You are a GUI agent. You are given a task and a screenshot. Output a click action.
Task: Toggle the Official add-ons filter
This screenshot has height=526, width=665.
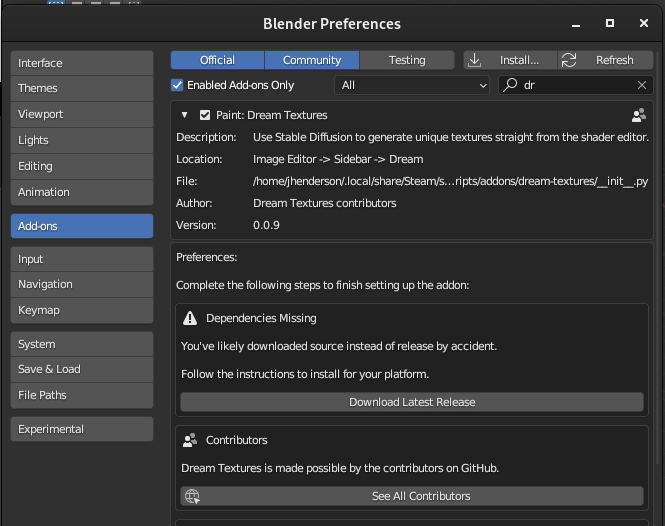pyautogui.click(x=217, y=60)
